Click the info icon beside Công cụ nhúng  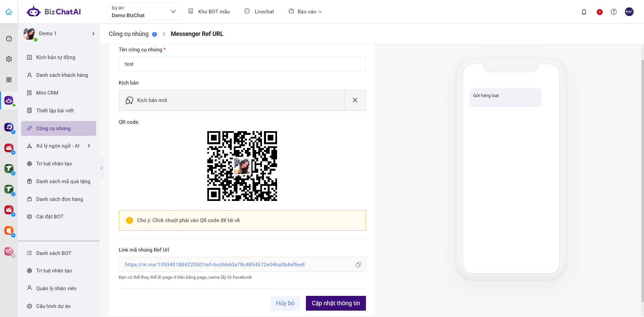coord(155,34)
